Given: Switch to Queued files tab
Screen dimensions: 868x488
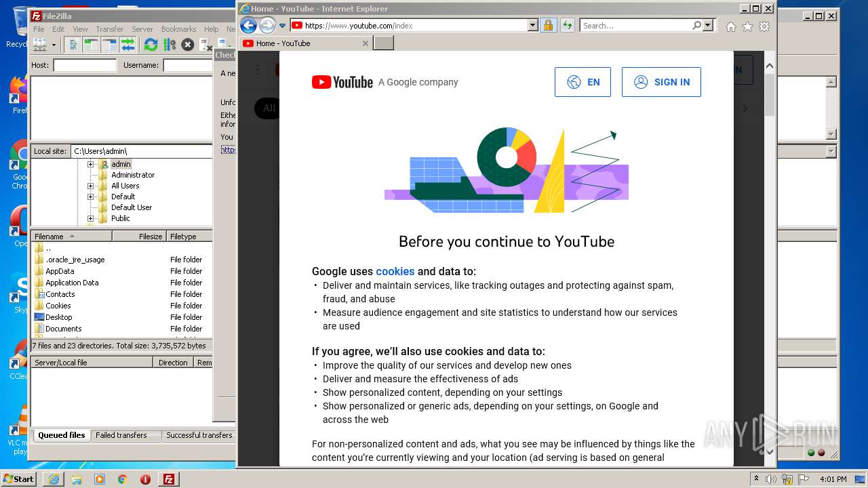Looking at the screenshot, I should 61,435.
